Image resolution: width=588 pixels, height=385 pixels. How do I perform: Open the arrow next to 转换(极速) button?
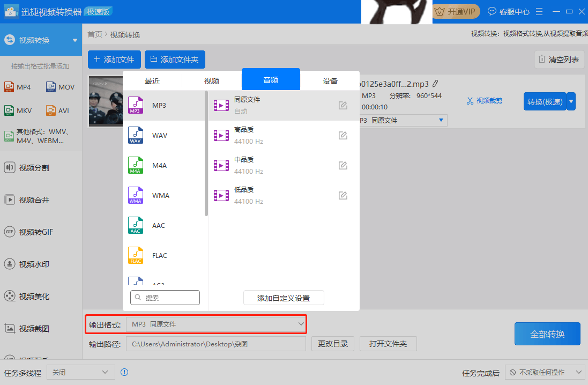[571, 101]
